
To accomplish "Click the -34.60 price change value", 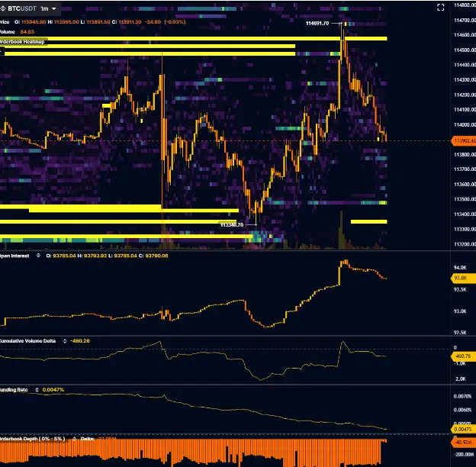I will [x=153, y=22].
